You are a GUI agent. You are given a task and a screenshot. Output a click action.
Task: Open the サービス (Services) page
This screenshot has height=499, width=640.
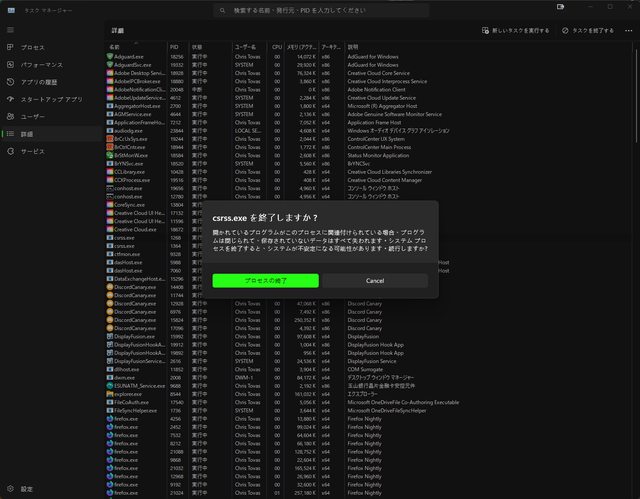[32, 151]
